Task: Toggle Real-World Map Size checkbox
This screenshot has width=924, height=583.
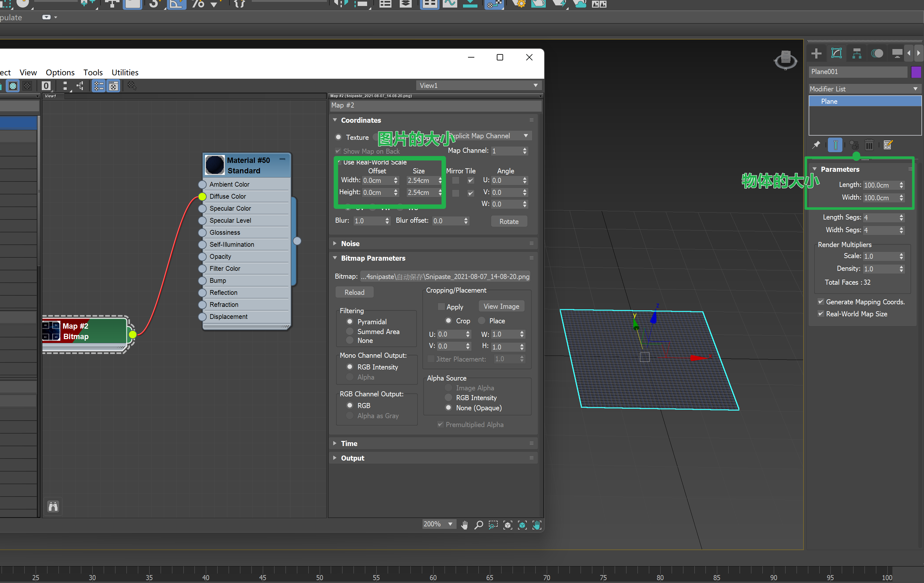Action: 821,313
